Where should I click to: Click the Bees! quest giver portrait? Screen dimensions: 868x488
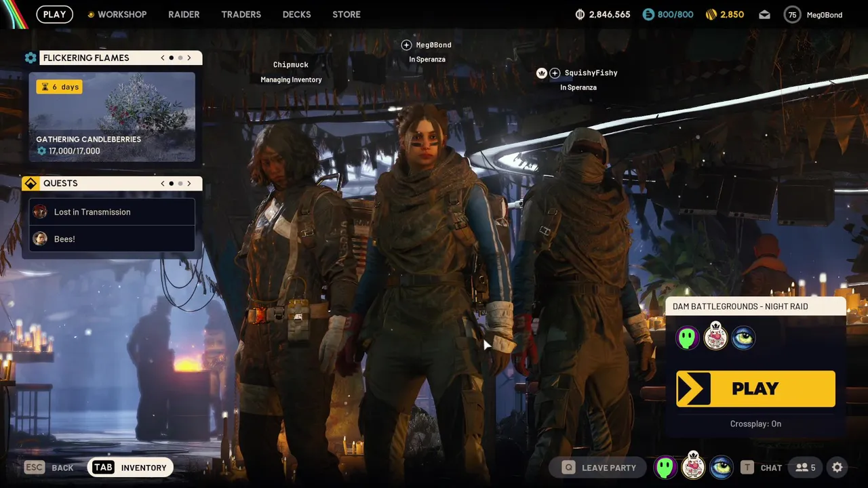pyautogui.click(x=40, y=239)
